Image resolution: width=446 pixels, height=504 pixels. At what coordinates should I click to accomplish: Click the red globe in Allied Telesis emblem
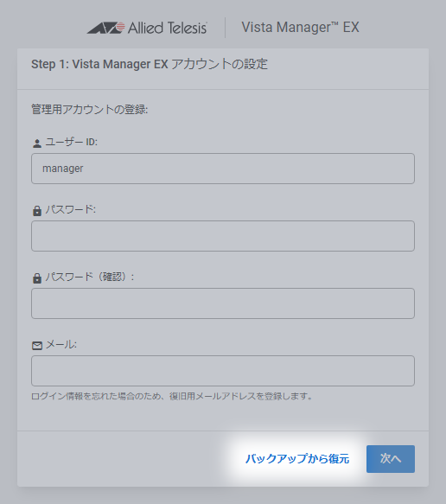120,27
